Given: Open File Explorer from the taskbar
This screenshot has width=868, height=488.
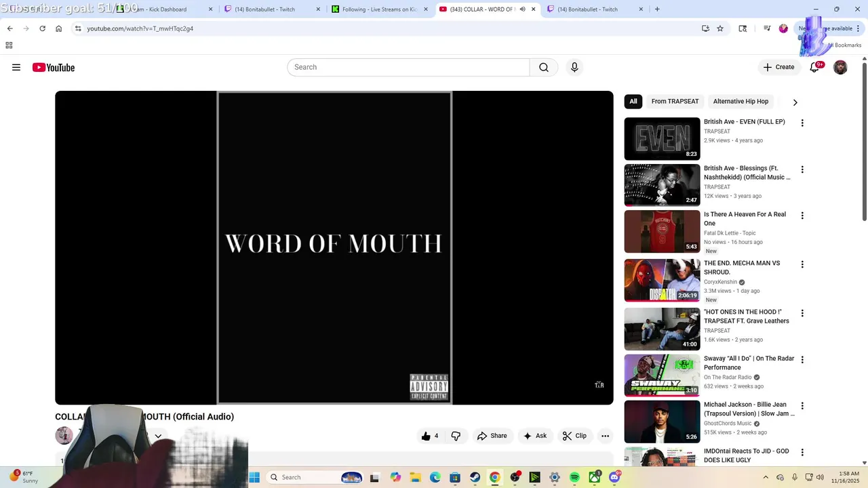Looking at the screenshot, I should coord(415,477).
